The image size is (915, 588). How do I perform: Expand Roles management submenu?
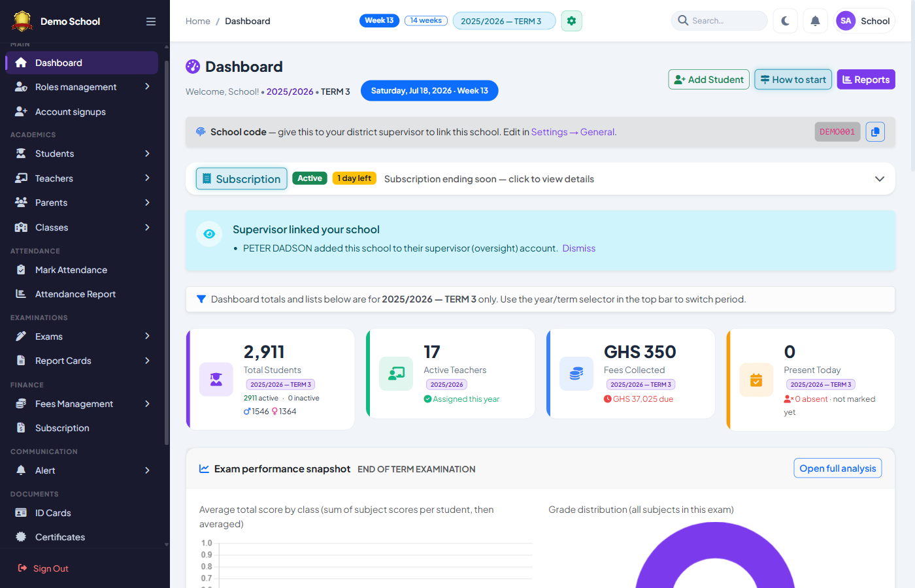(x=147, y=87)
